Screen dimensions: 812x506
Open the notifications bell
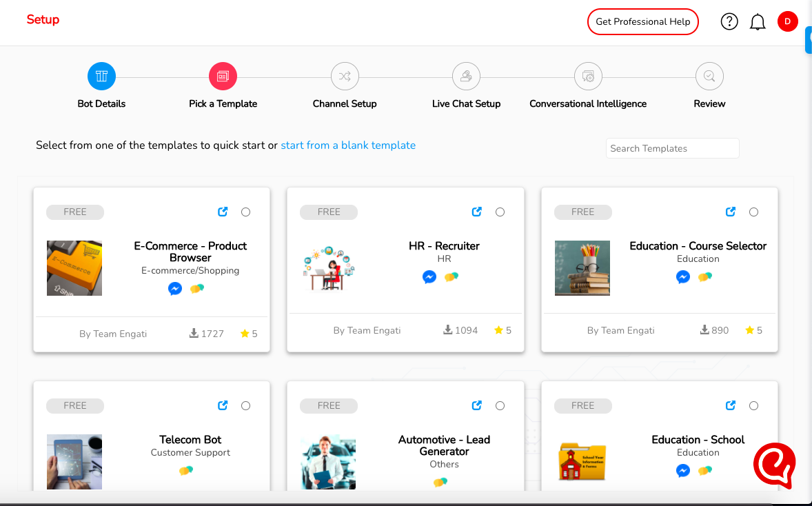[x=758, y=22]
